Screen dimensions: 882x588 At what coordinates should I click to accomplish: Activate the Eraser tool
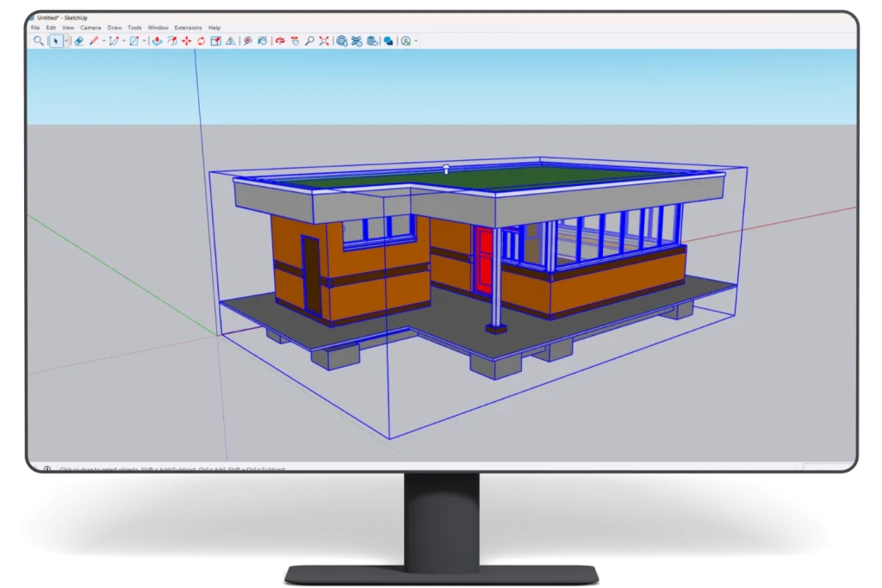coord(78,40)
